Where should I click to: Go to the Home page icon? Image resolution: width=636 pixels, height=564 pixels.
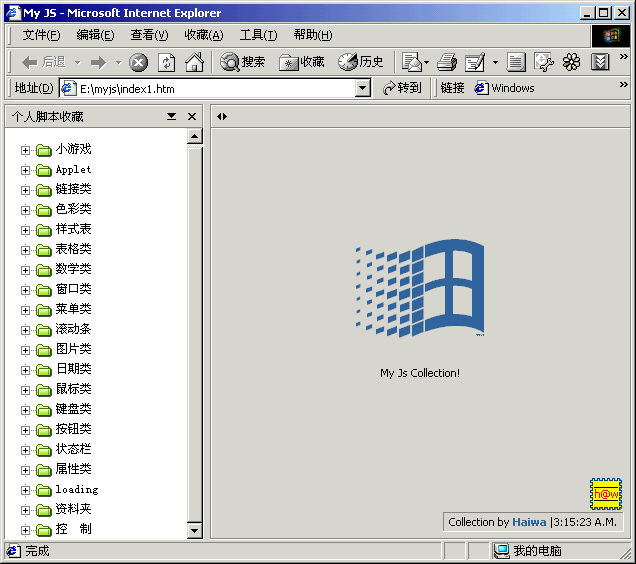pos(194,62)
